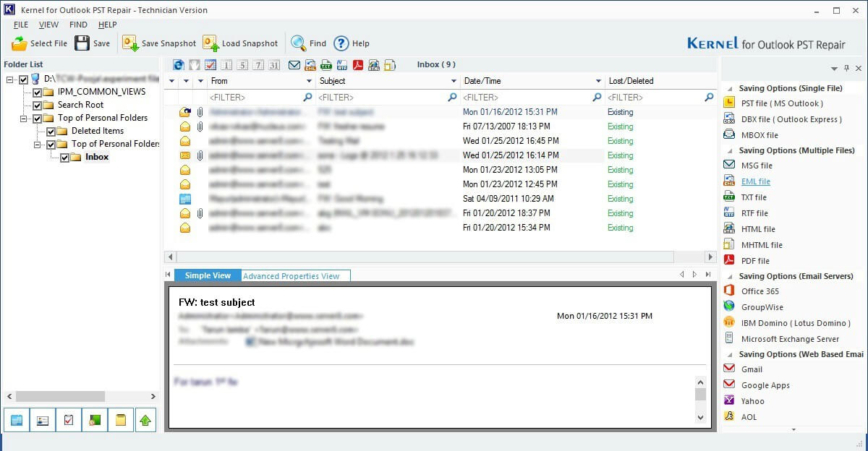Click the 31-day calendar icon
868x451 pixels.
[x=274, y=65]
